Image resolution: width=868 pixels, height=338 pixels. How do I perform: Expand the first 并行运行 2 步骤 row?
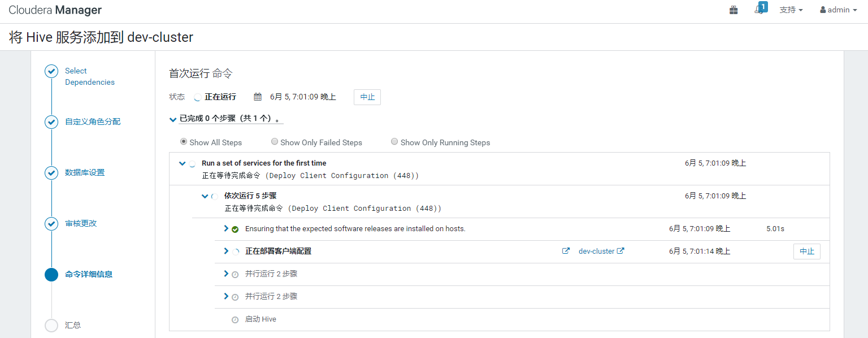(227, 274)
